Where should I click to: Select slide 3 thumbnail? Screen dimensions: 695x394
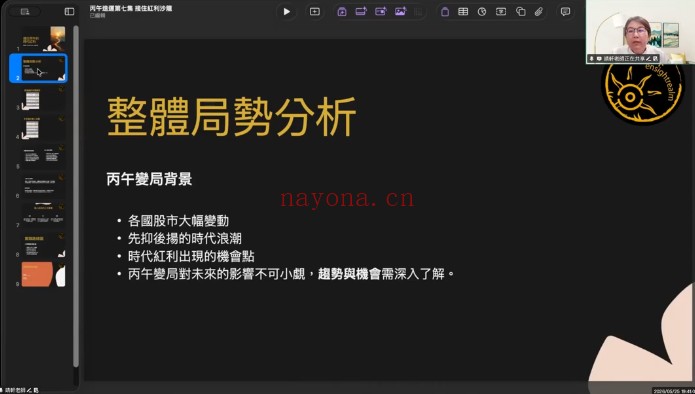pyautogui.click(x=44, y=98)
